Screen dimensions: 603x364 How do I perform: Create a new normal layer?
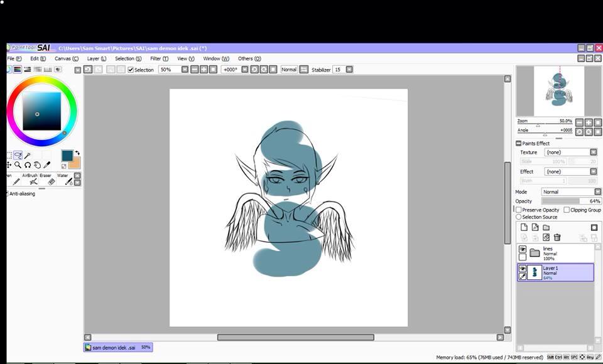[x=524, y=227]
